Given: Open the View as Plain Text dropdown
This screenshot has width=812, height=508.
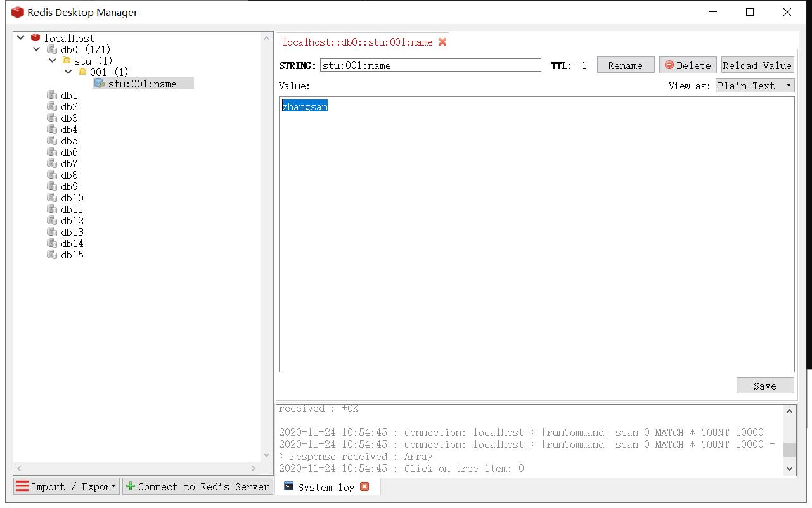Looking at the screenshot, I should point(755,86).
